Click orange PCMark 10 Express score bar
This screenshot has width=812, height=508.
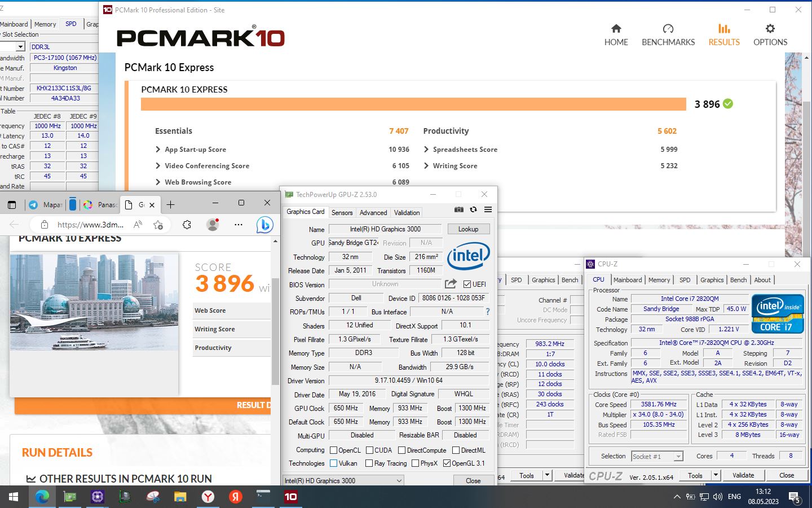click(413, 104)
